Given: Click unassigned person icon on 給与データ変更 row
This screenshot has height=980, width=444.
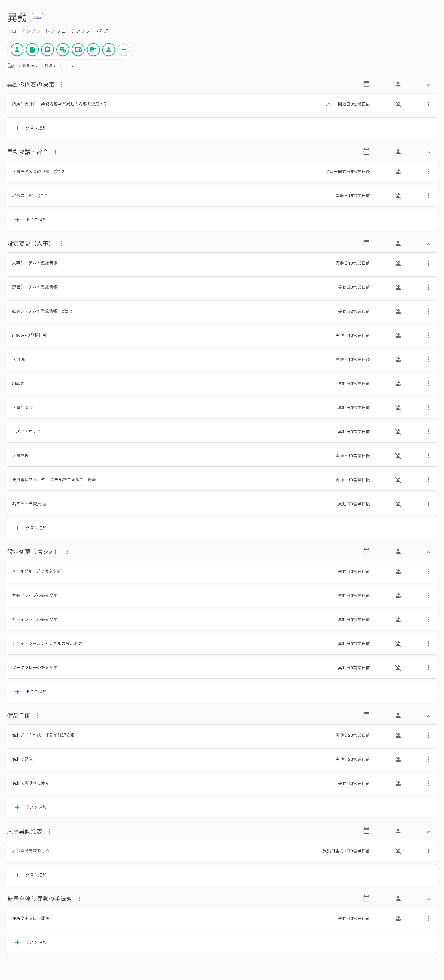Looking at the screenshot, I should coord(398,504).
